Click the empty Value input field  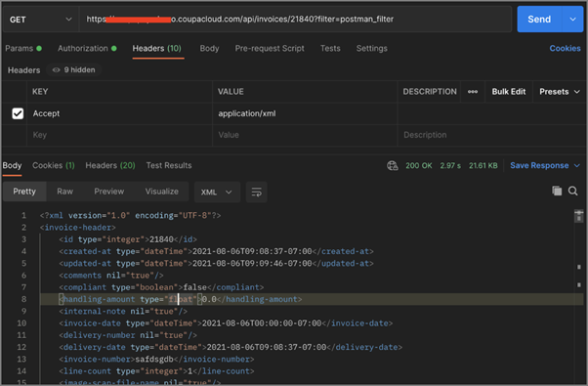coord(305,135)
